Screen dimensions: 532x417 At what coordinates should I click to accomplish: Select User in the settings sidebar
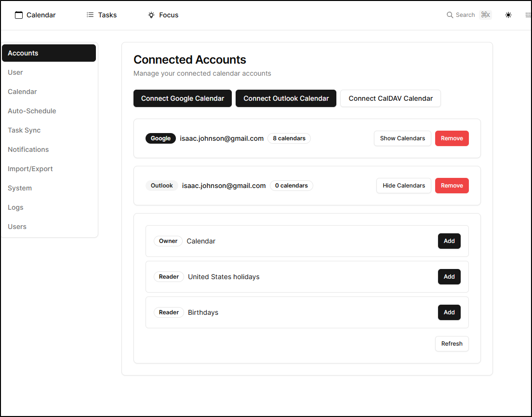(49, 72)
